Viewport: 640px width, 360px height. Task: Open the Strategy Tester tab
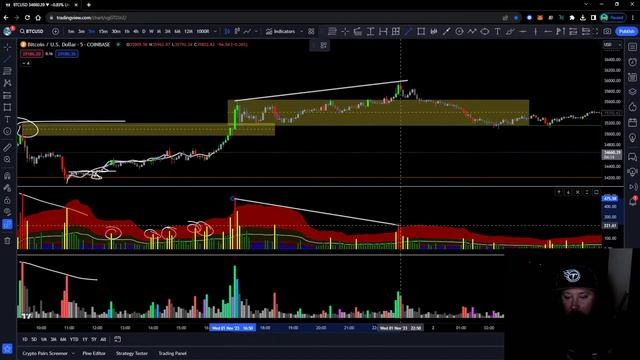point(131,353)
